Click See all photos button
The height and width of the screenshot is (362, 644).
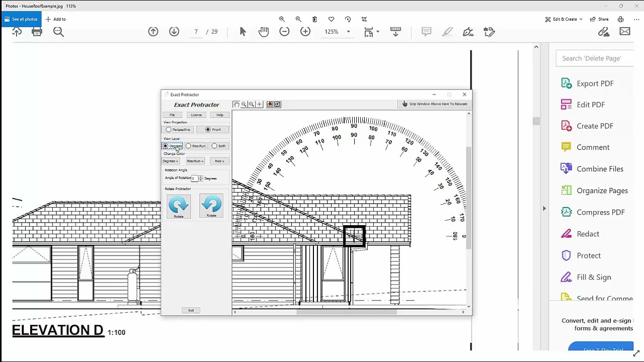20,19
